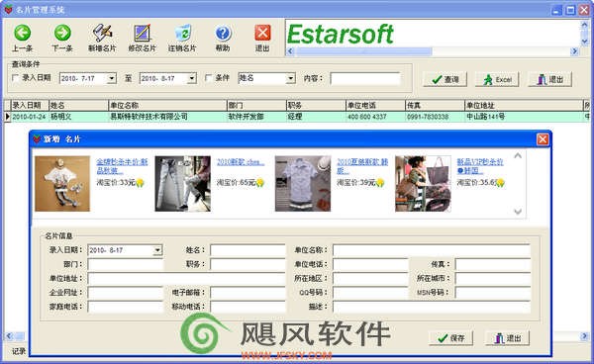The image size is (594, 364).
Task: Click ad panel scroll down arrow
Action: [518, 212]
